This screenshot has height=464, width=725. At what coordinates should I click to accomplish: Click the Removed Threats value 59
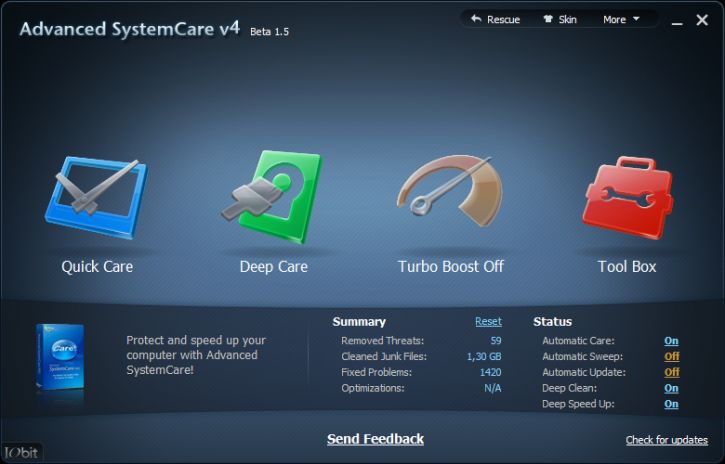click(496, 341)
